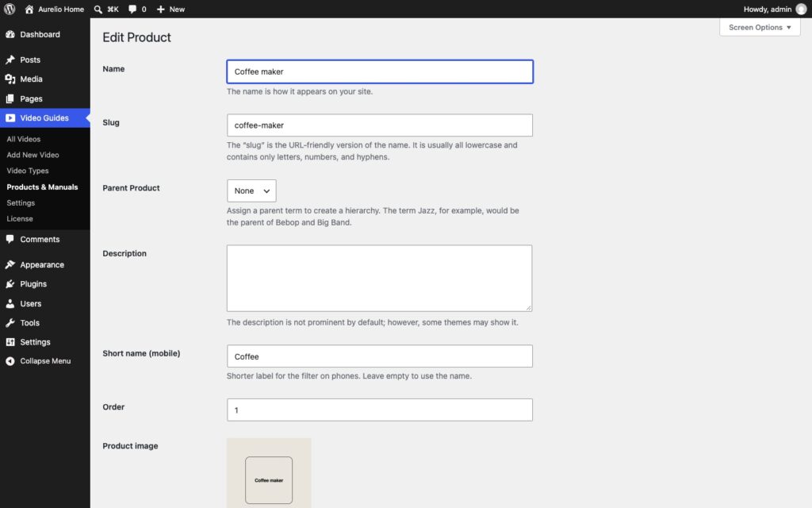Click the Coffee maker product image thumbnail
812x508 pixels.
(269, 473)
